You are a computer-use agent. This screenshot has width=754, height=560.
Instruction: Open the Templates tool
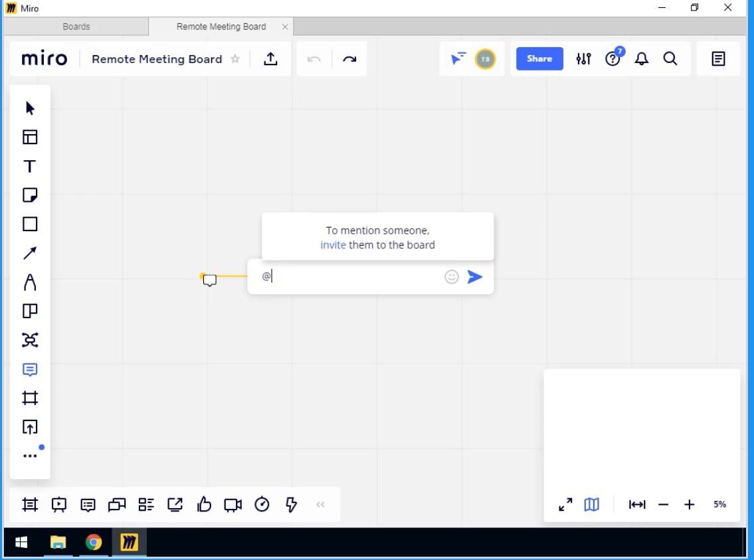click(30, 137)
